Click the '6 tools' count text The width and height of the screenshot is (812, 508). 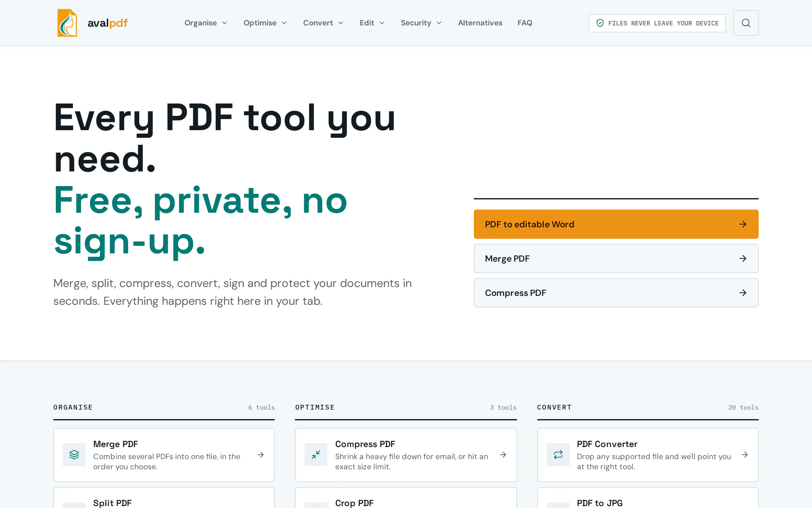(x=261, y=407)
